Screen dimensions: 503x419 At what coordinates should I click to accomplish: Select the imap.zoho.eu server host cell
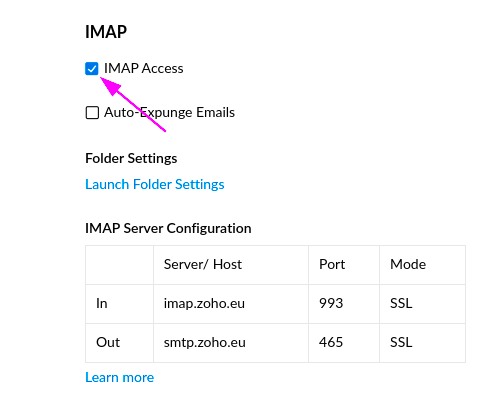pos(231,304)
